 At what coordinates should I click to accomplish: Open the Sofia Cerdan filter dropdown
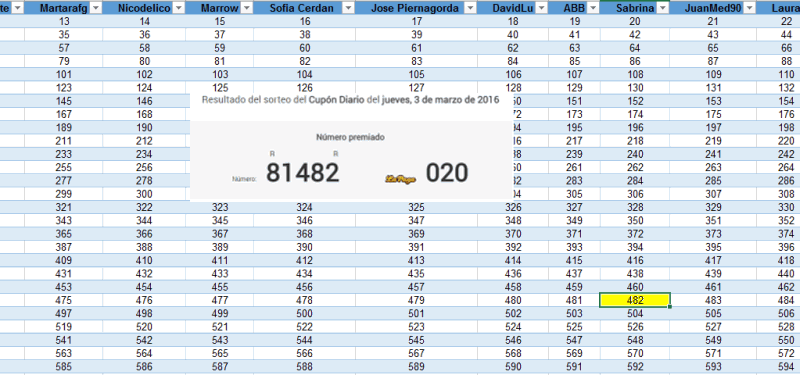348,8
